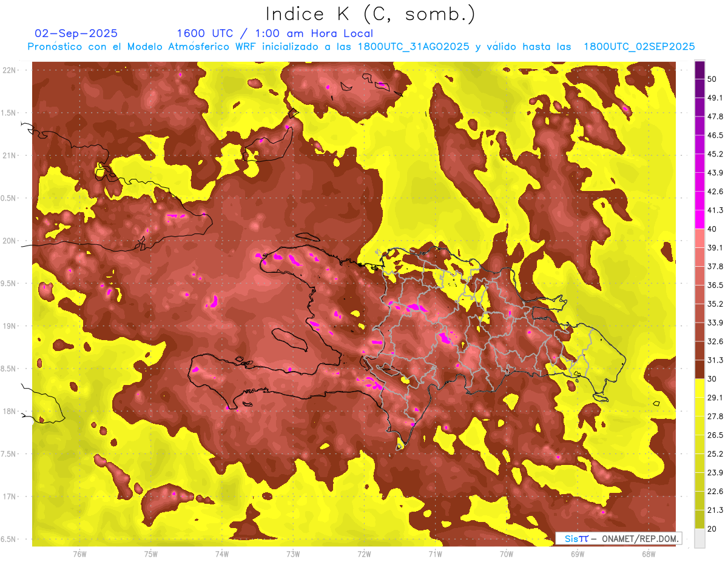
Task: Click the "SisTT - ONAMET/REP.DOM." credit box
Action: 619,538
